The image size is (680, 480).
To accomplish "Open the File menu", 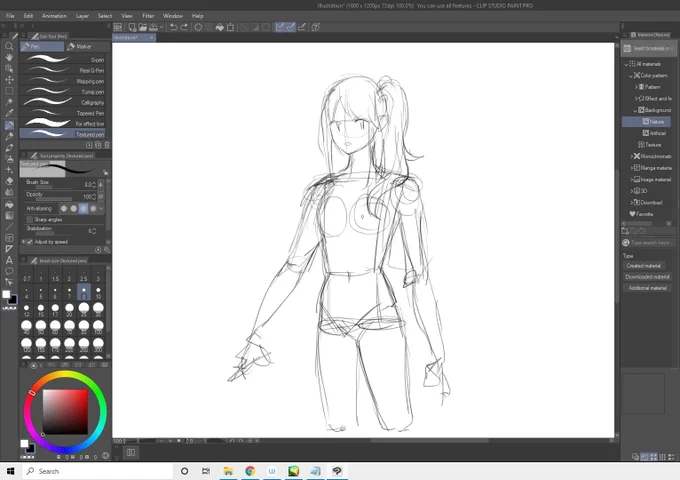I will 10,16.
